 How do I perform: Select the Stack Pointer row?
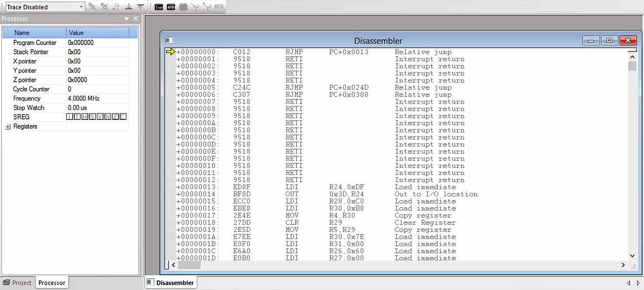[x=66, y=52]
